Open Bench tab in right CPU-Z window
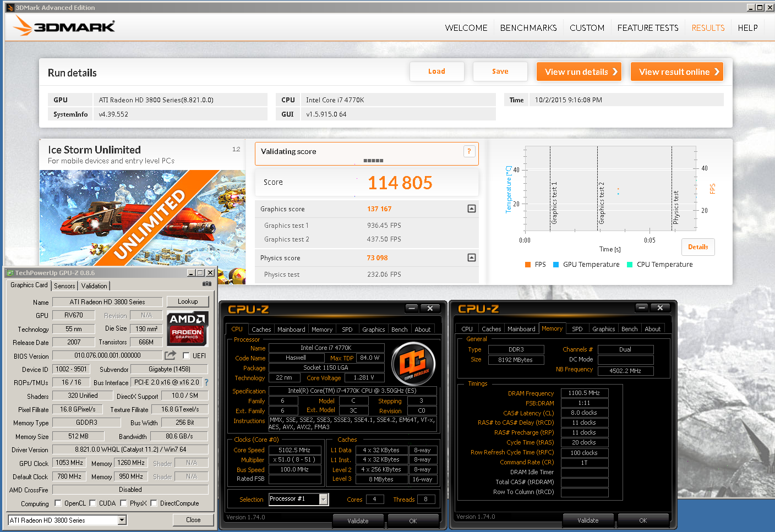This screenshot has width=775, height=532. pos(629,329)
